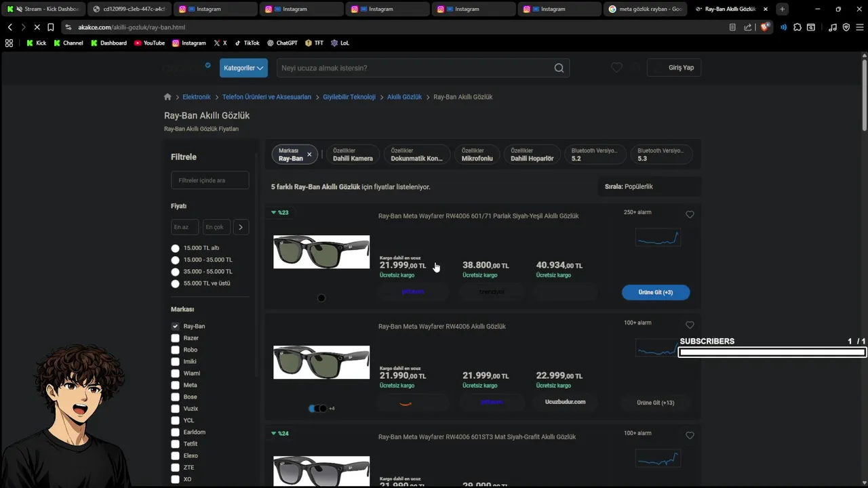
Task: Open a new browser tab
Action: tap(783, 9)
